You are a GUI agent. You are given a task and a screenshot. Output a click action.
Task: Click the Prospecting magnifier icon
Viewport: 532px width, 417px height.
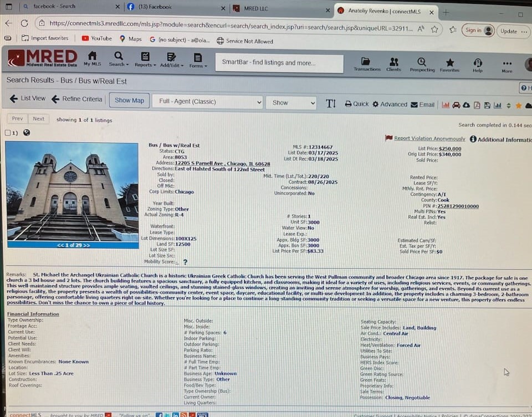[422, 63]
